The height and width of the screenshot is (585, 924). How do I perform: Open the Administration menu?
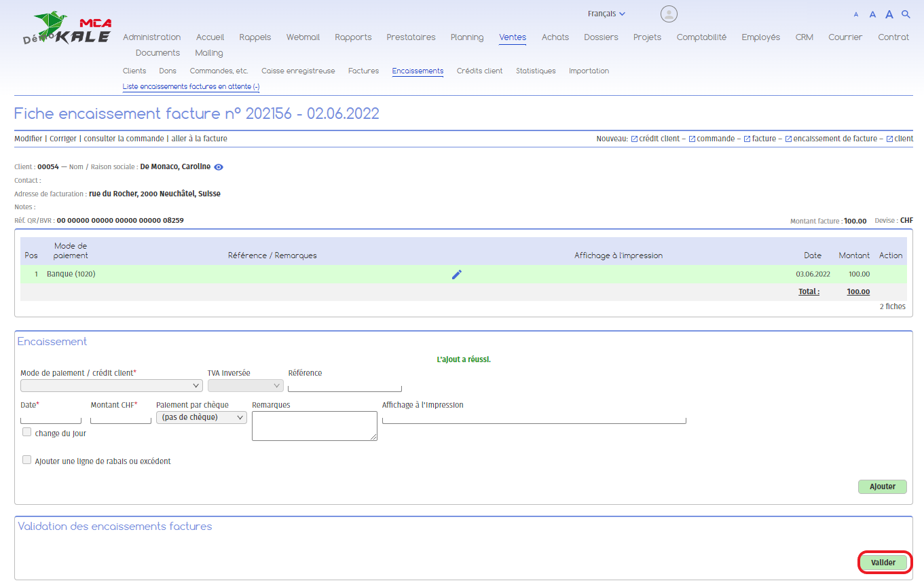tap(152, 37)
